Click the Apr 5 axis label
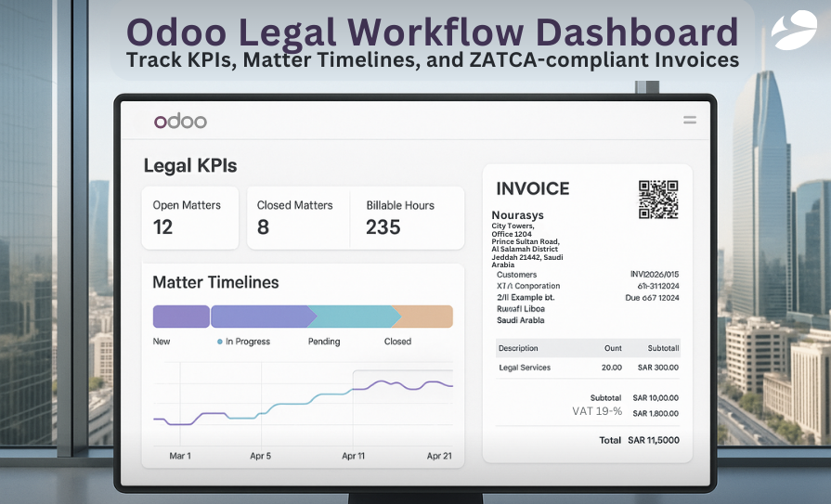Screen dimensions: 831x504 click(x=260, y=456)
